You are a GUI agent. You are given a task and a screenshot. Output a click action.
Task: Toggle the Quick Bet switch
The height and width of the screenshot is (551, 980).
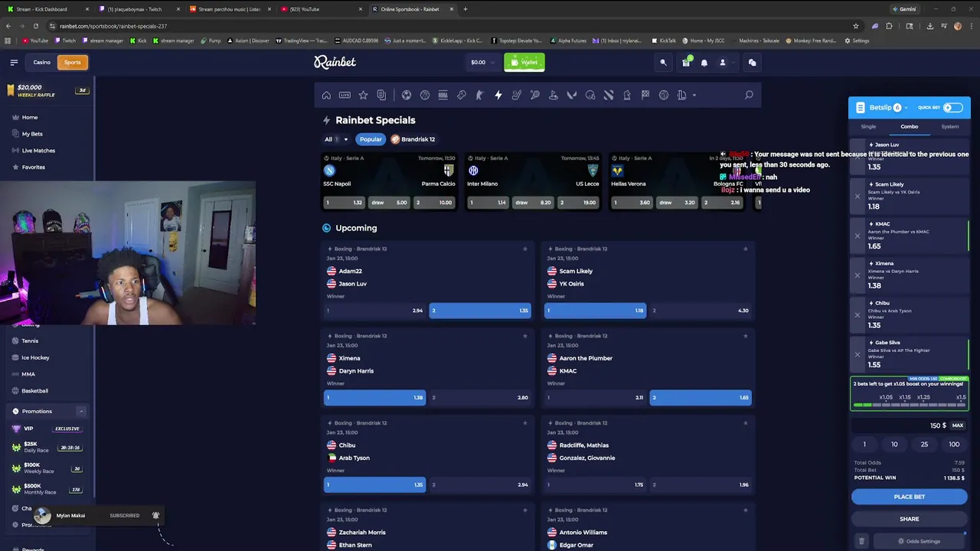(x=953, y=108)
